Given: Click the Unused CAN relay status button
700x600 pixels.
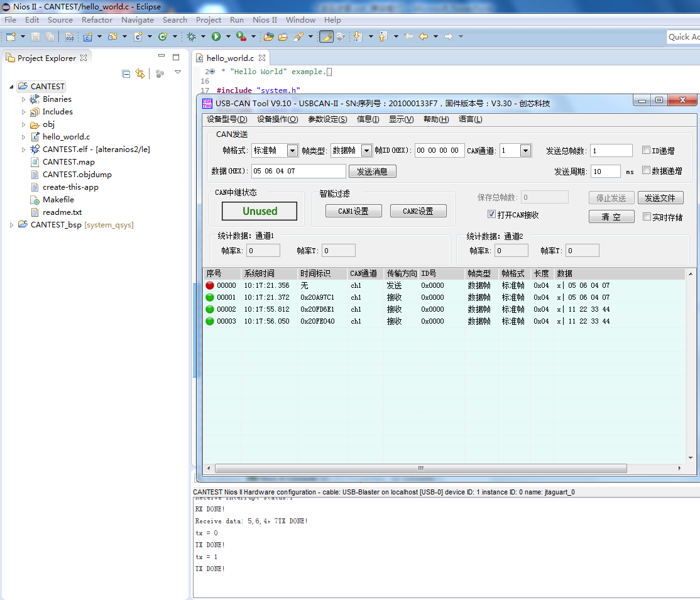Looking at the screenshot, I should 260,211.
